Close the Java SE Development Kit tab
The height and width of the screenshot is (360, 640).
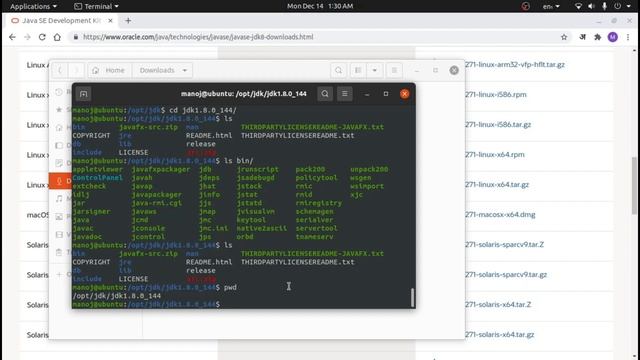click(x=110, y=20)
